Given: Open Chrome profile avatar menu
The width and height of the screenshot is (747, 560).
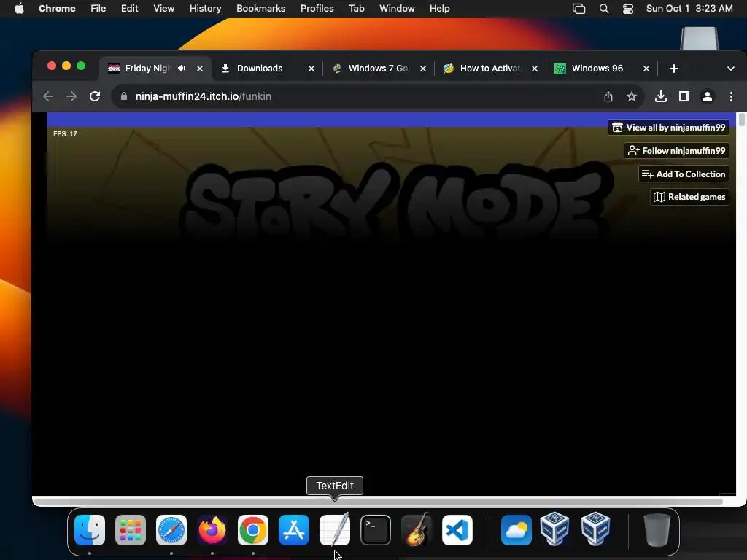Looking at the screenshot, I should tap(708, 97).
